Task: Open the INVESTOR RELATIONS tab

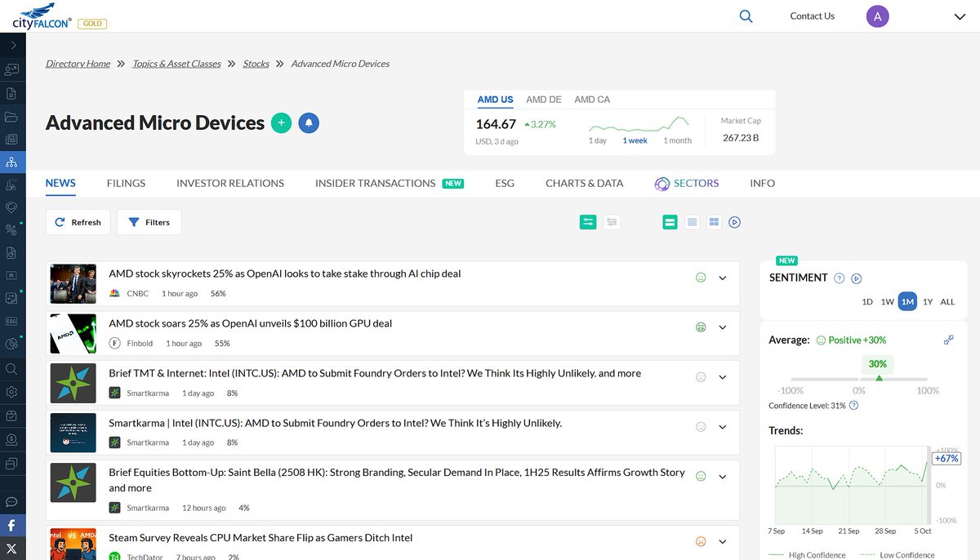Action: (230, 183)
